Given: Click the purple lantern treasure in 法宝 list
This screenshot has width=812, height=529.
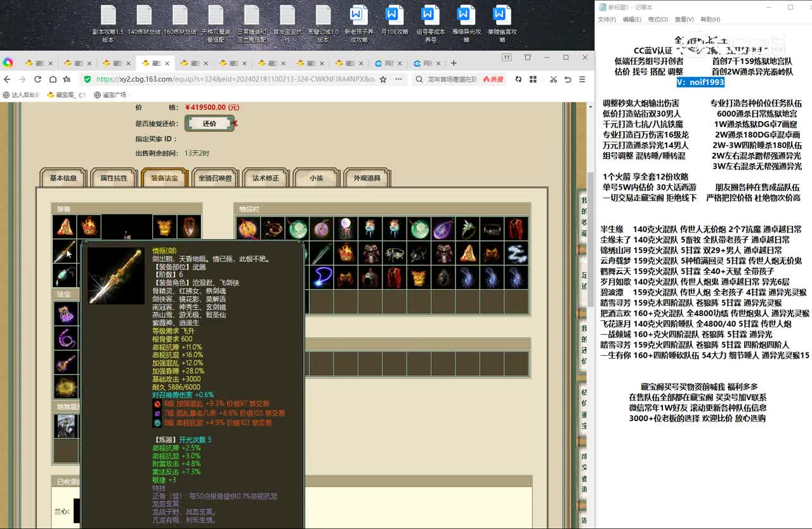Looking at the screenshot, I should coord(66,313).
